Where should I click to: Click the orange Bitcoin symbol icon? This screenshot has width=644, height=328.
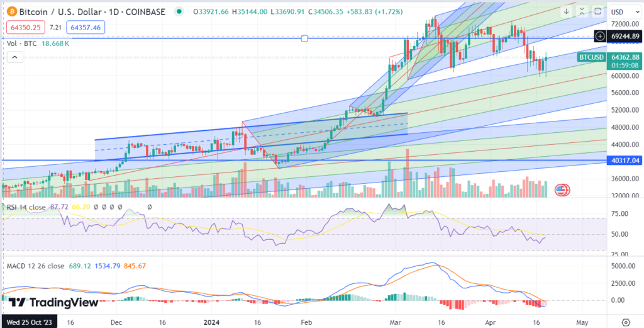click(x=11, y=11)
